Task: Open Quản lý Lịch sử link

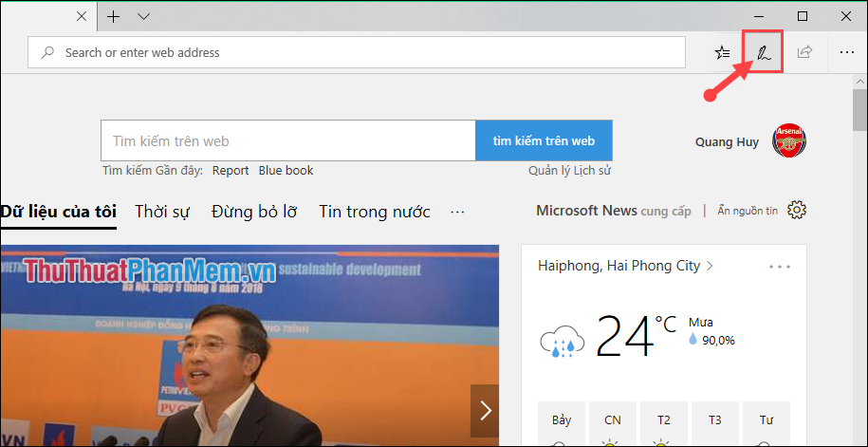Action: pyautogui.click(x=569, y=171)
